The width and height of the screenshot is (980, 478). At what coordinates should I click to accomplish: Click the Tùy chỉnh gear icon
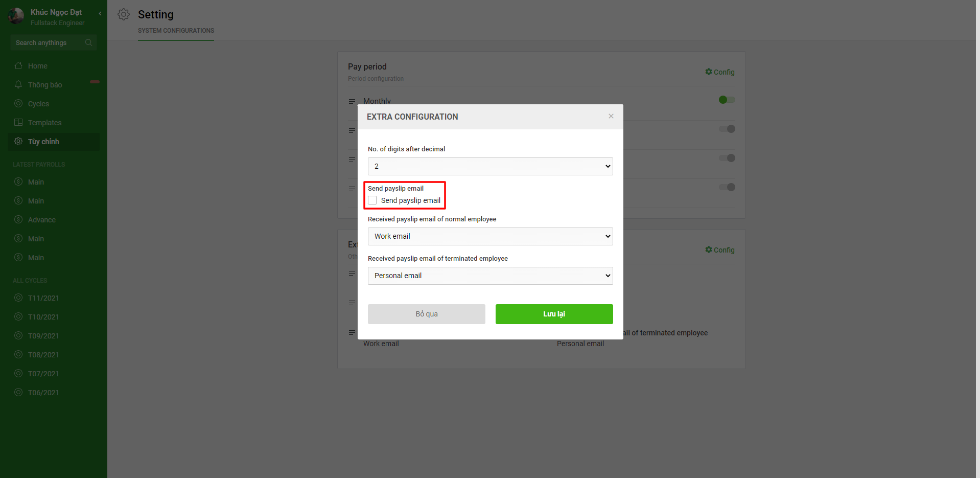tap(18, 141)
